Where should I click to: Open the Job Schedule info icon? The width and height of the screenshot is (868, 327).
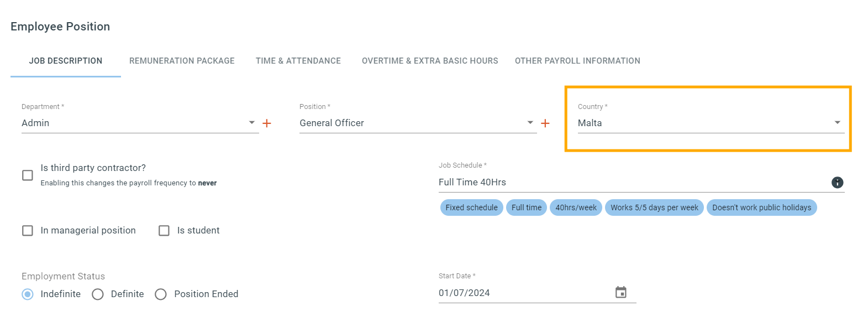(x=838, y=183)
